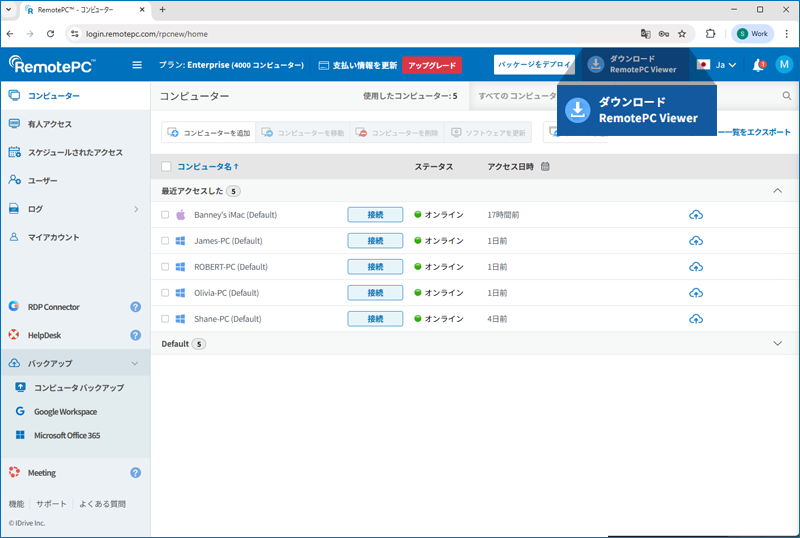Open the access date calendar icon

(545, 166)
